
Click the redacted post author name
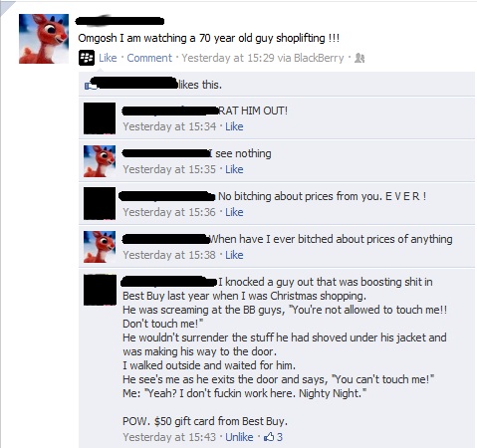pos(119,21)
